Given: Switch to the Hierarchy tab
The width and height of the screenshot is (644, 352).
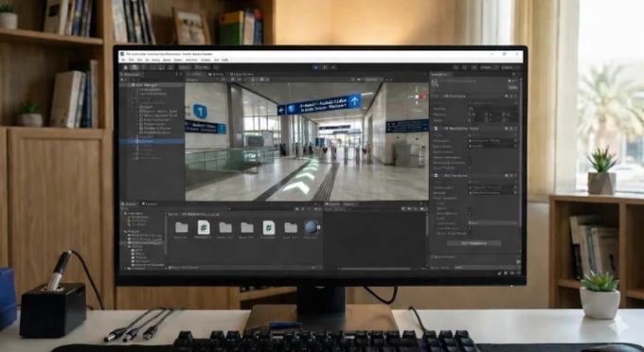Looking at the screenshot, I should [131, 74].
